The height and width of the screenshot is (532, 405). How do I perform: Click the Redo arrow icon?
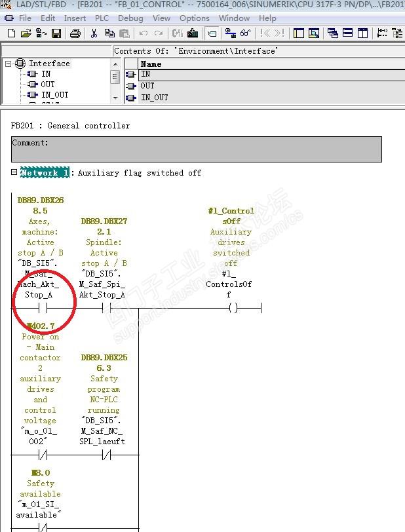click(x=158, y=33)
